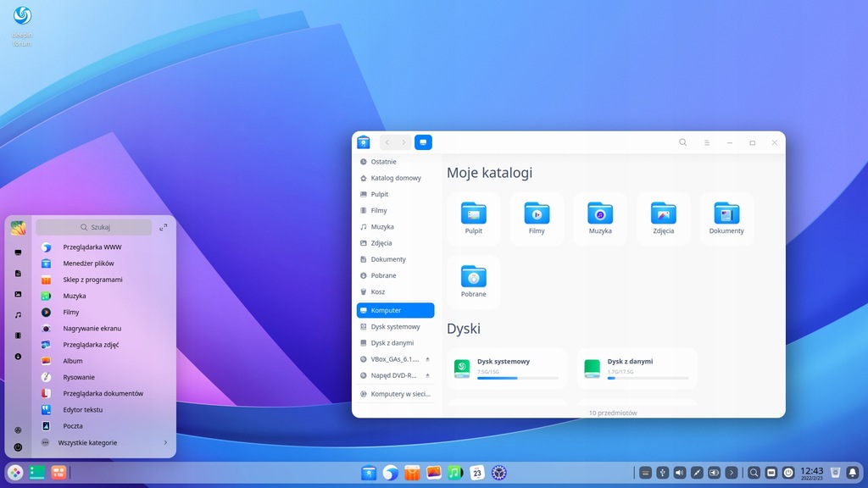Select Kosz in the sidebar
The image size is (868, 488).
(377, 291)
